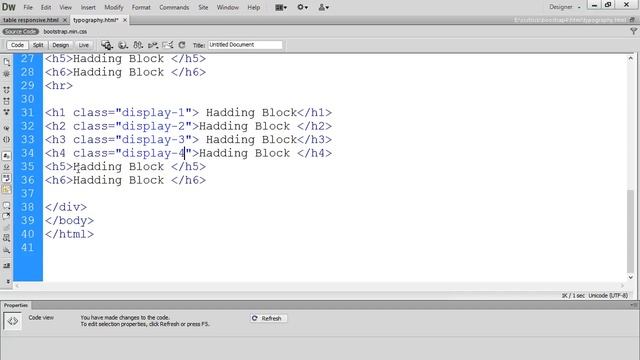Screen dimensions: 640x360
Task: Open Format menu
Action: (x=141, y=7)
